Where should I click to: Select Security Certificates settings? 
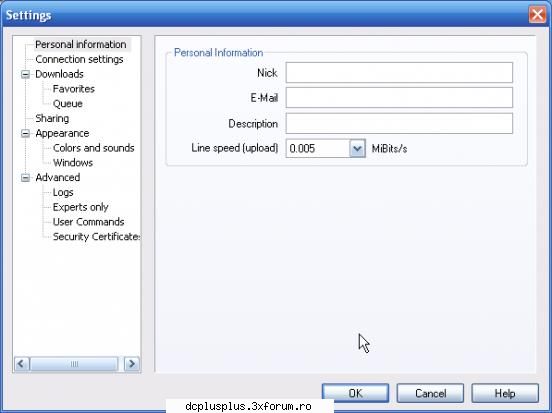[96, 237]
